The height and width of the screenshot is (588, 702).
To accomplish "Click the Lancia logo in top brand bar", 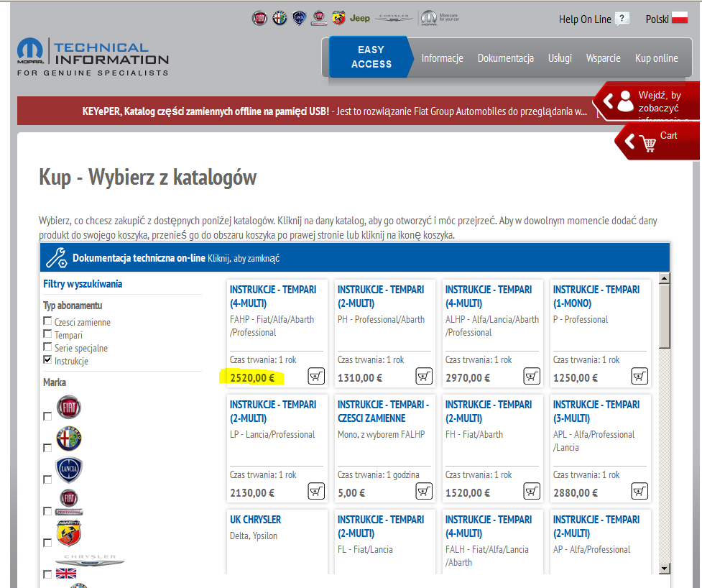I will pyautogui.click(x=299, y=19).
